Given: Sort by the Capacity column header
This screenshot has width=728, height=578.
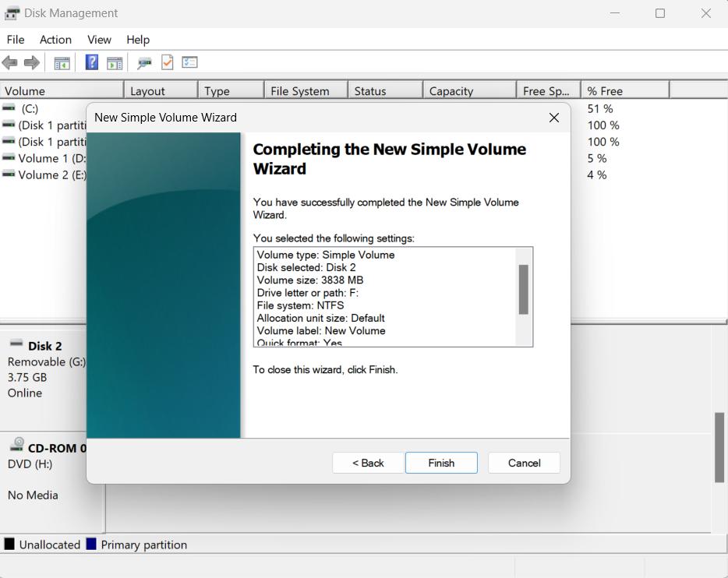Looking at the screenshot, I should pyautogui.click(x=468, y=91).
